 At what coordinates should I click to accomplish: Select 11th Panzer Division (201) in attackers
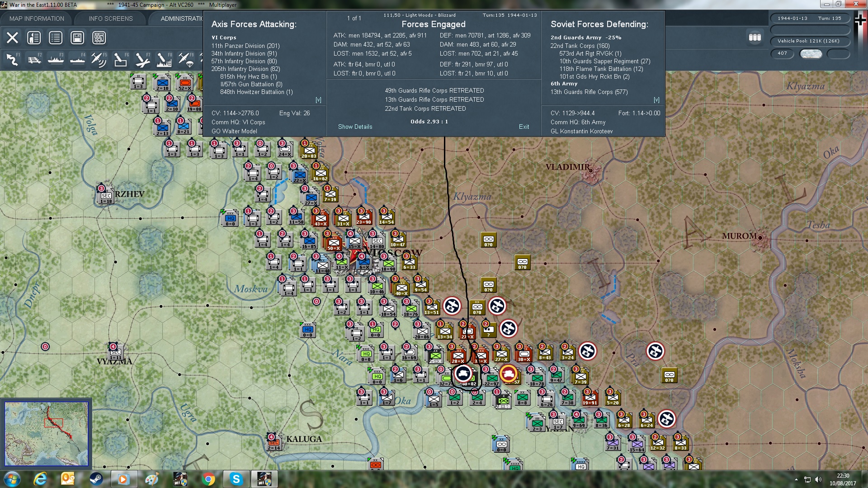[245, 46]
